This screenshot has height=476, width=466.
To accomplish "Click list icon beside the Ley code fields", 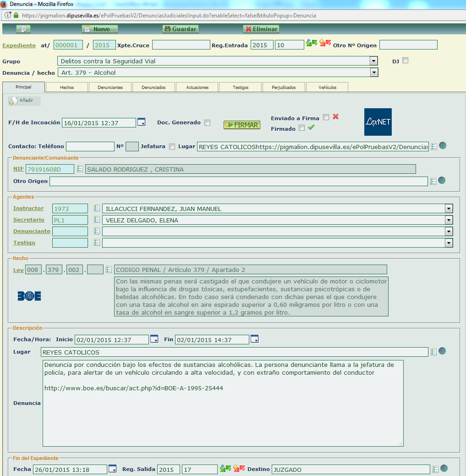I will tap(109, 270).
